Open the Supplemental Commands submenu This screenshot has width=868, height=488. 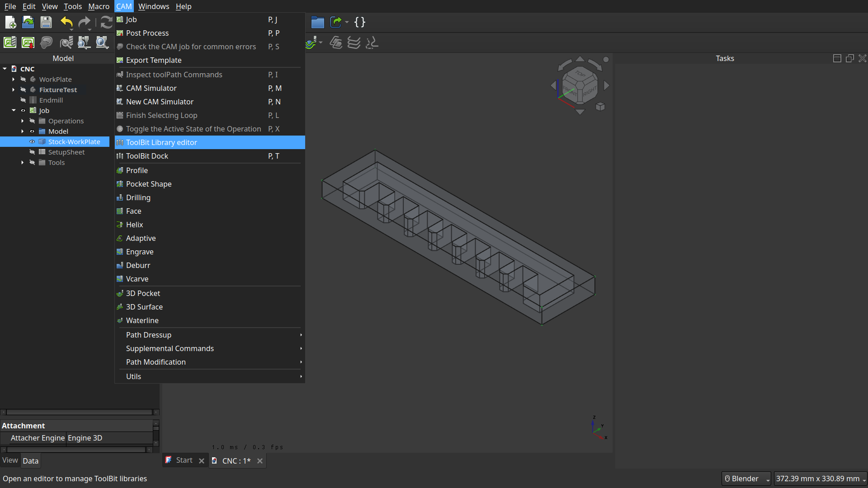210,348
